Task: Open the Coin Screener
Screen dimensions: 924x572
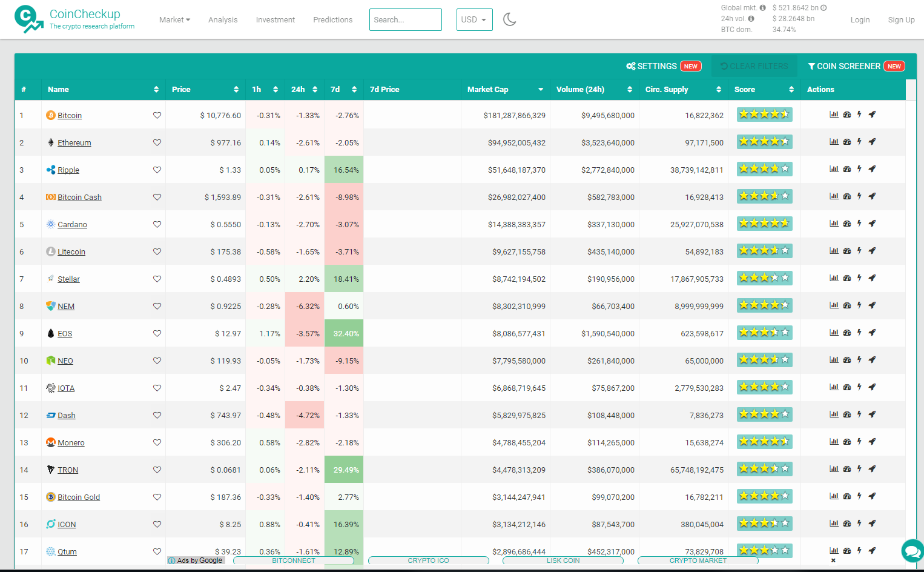Action: point(856,66)
